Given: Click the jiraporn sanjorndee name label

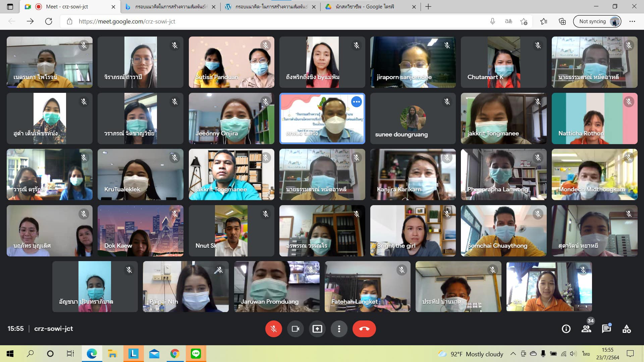Looking at the screenshot, I should pos(404,77).
